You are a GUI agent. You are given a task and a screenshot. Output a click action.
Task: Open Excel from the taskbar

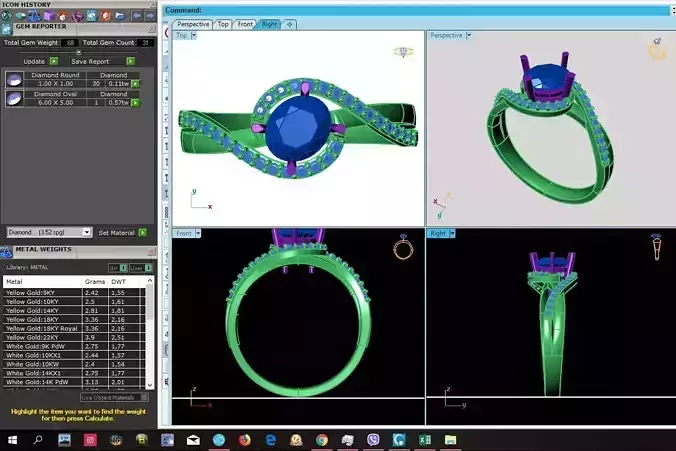coord(425,440)
